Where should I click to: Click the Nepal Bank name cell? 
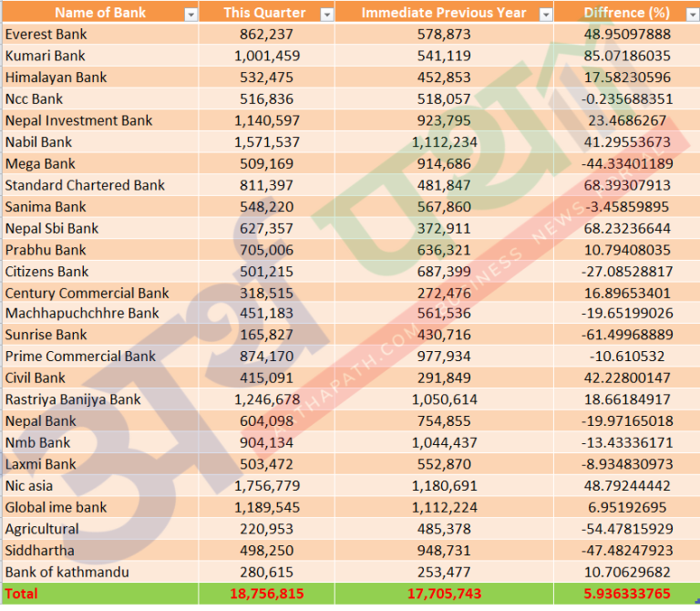coord(100,420)
